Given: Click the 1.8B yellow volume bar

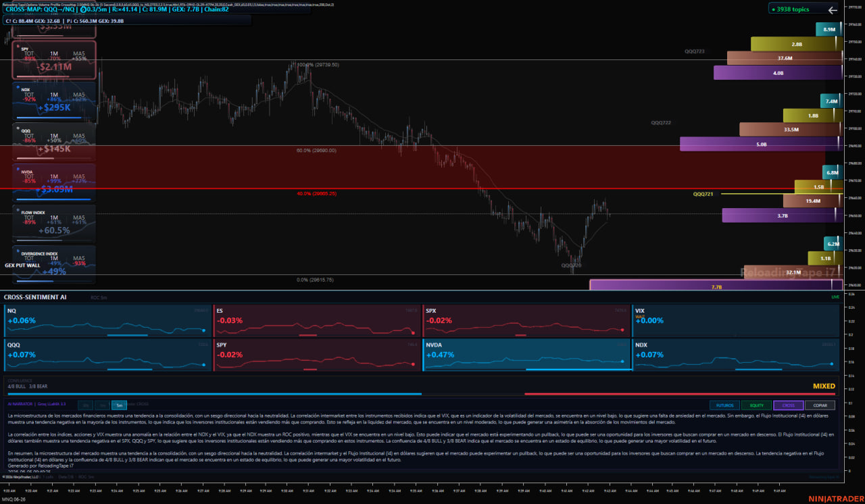Looking at the screenshot, I should tap(812, 116).
